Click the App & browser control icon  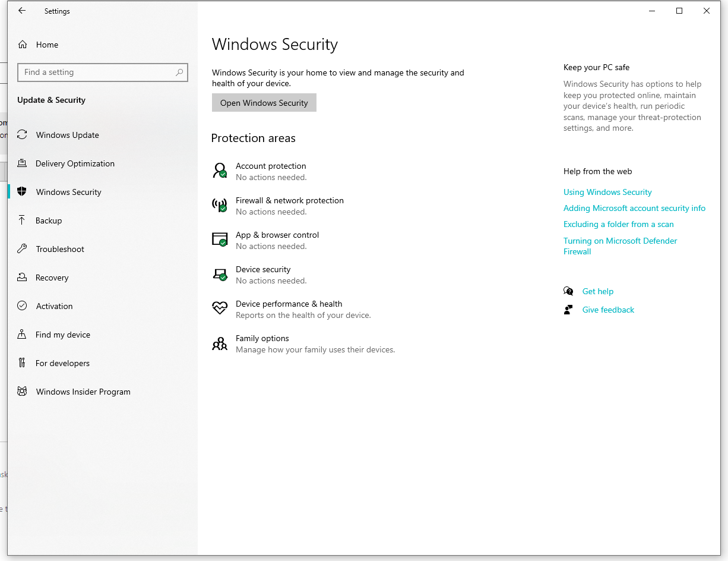click(220, 239)
